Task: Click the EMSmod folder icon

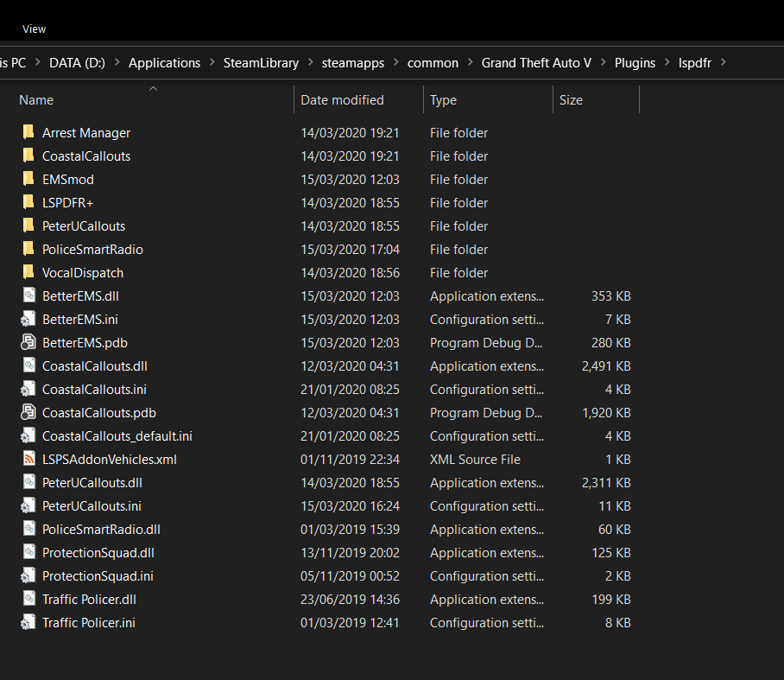Action: click(28, 179)
